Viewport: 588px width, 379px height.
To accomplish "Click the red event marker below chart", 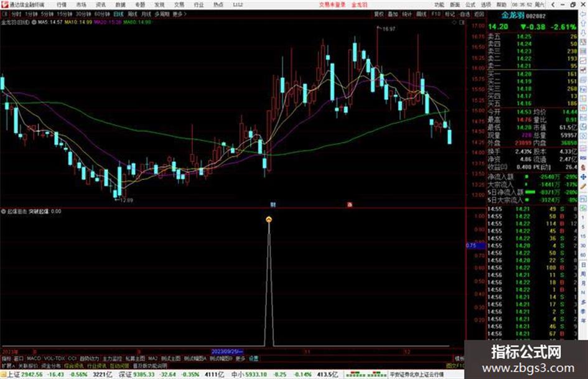I will [x=350, y=205].
